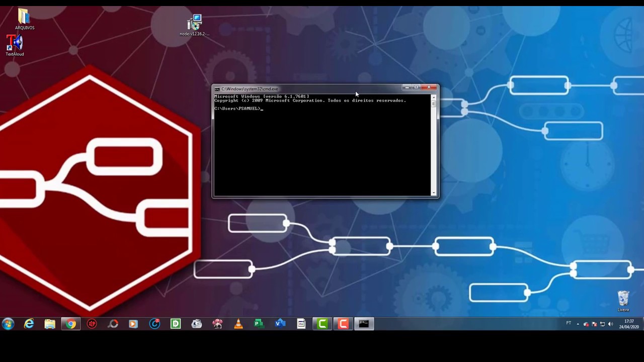
Task: Switch to Google Chrome in the taskbar
Action: pos(71,324)
